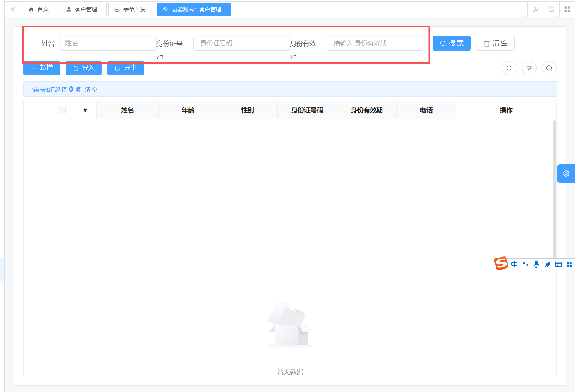
Task: Click the 姓名 input field
Action: [x=108, y=43]
